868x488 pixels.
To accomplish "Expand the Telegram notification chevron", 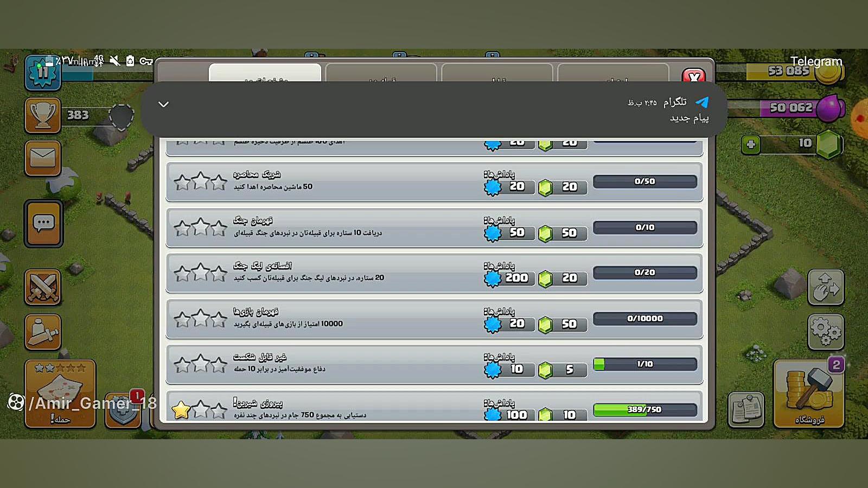I will 163,104.
